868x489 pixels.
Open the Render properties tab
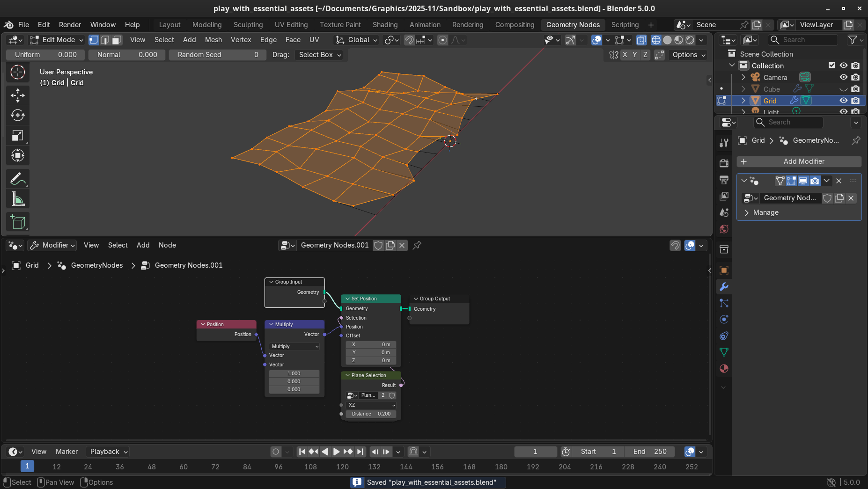click(x=724, y=163)
